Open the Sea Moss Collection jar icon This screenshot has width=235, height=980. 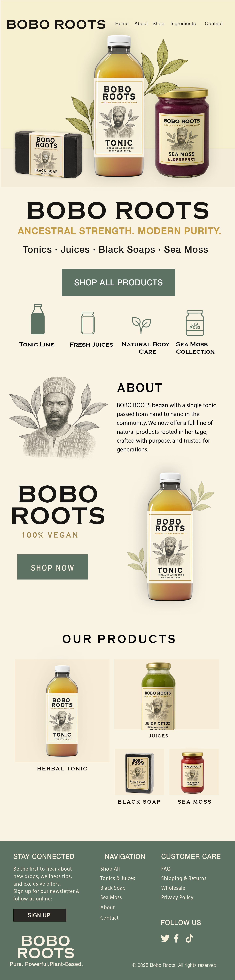point(195,323)
